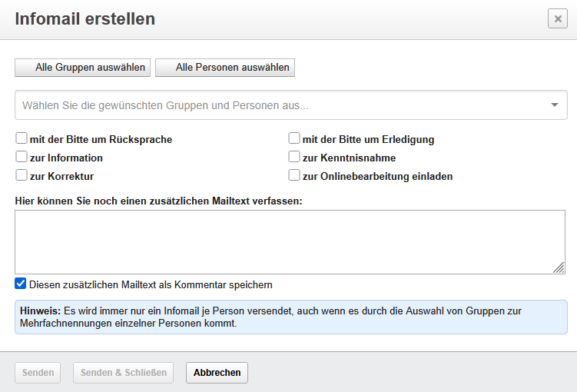Click the Senden button

38,373
